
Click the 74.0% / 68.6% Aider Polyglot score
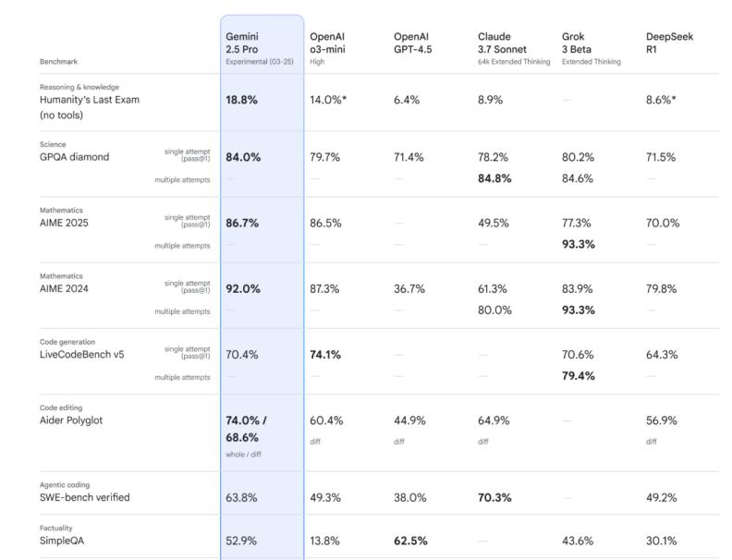point(246,428)
